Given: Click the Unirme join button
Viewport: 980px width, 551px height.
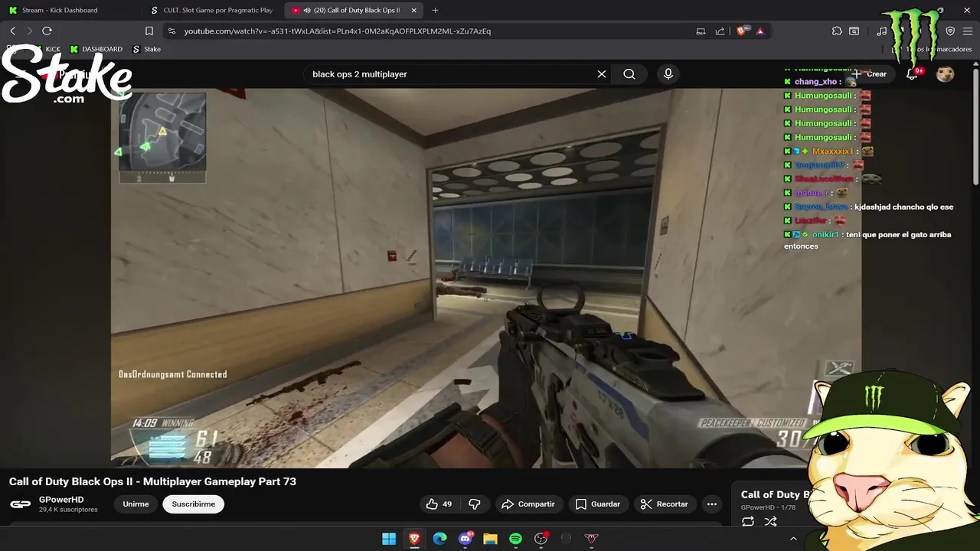Looking at the screenshot, I should [x=136, y=504].
